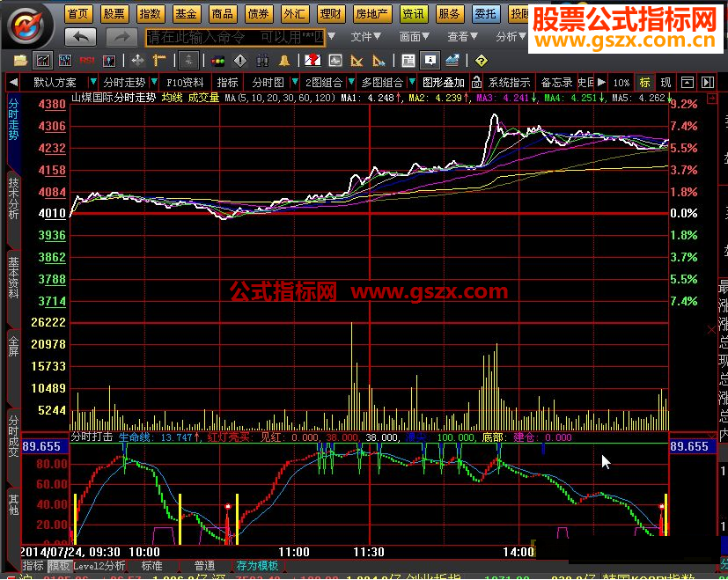This screenshot has width=728, height=580.
Task: Click the chart with question mark icon
Action: (313, 61)
